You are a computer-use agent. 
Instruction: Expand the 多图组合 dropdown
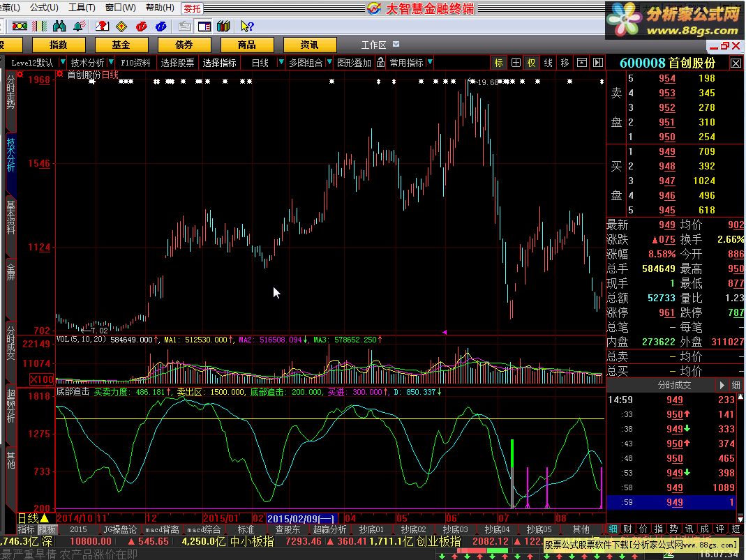pyautogui.click(x=329, y=62)
